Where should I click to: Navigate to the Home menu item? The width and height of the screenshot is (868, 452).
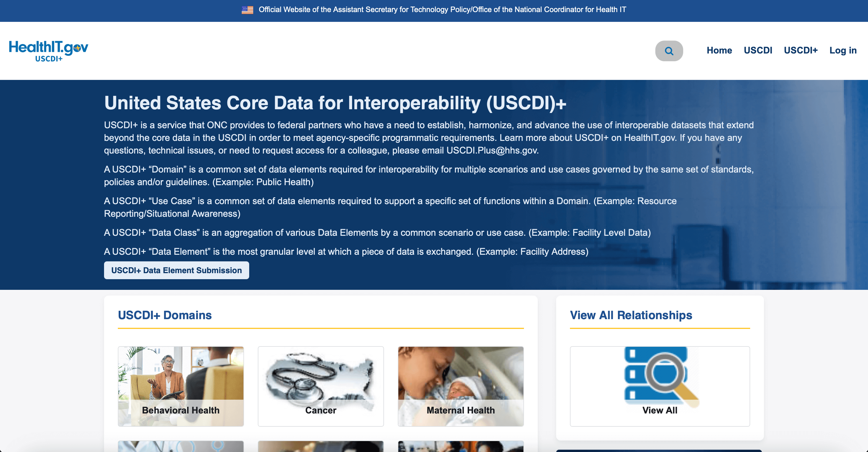[719, 51]
